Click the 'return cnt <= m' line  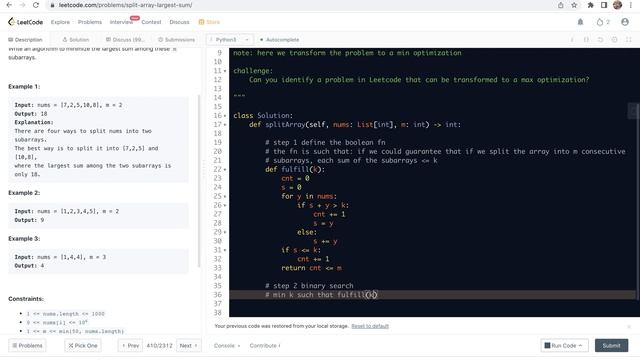point(311,268)
